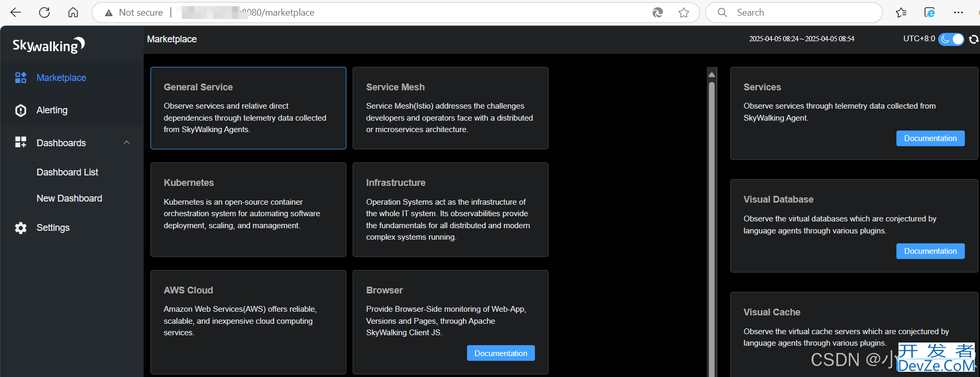Viewport: 980px width, 377px height.
Task: Click the refresh icon beside the theme toggle
Action: (974, 39)
